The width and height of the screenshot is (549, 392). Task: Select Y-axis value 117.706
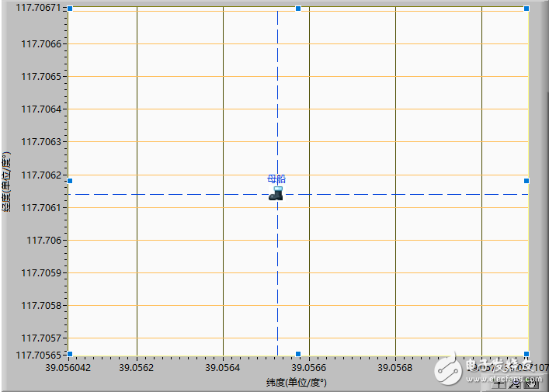coord(43,240)
